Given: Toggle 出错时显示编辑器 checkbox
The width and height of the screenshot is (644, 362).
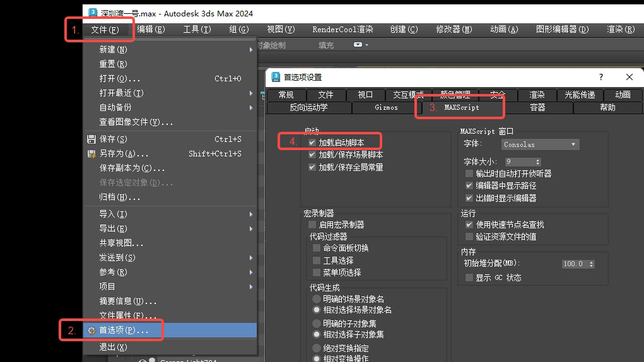Looking at the screenshot, I should (469, 198).
